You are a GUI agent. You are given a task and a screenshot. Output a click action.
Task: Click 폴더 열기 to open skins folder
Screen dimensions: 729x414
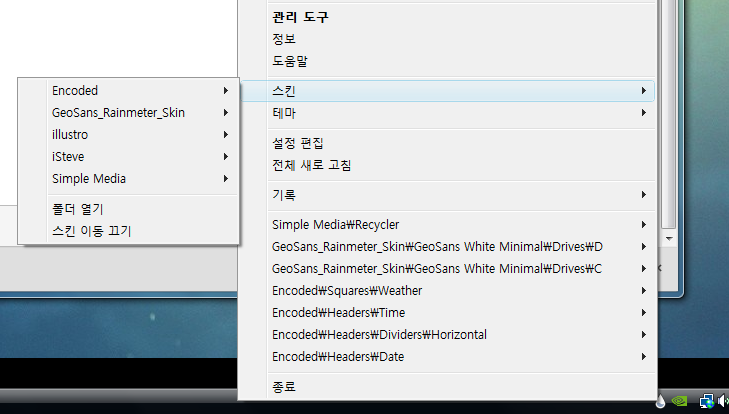click(78, 209)
